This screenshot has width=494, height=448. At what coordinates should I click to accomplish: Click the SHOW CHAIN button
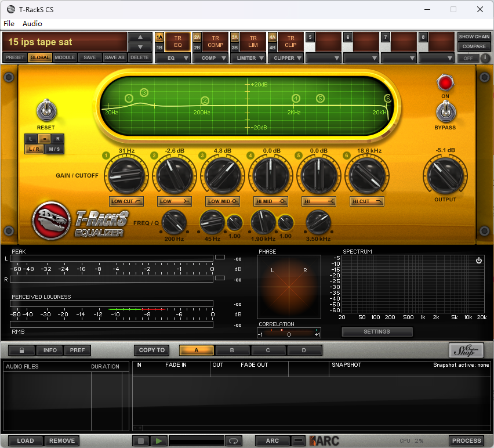(474, 37)
